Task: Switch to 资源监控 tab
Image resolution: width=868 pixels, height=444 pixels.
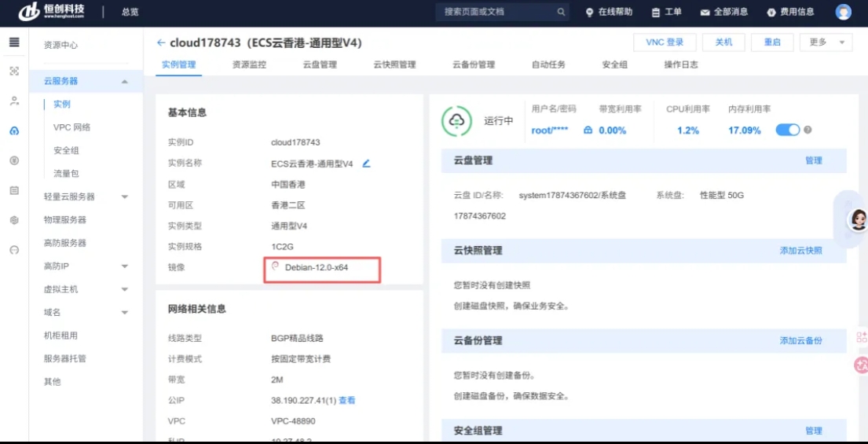Action: click(x=249, y=64)
